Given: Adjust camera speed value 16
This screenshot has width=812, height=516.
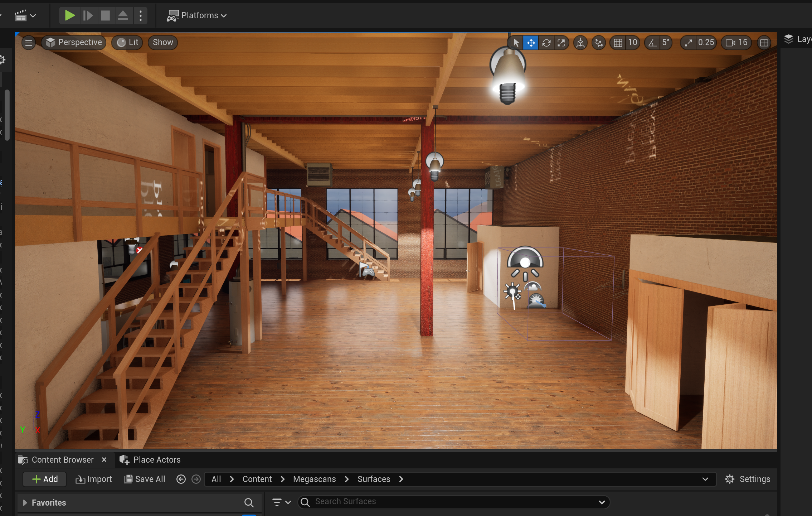Looking at the screenshot, I should coord(736,43).
